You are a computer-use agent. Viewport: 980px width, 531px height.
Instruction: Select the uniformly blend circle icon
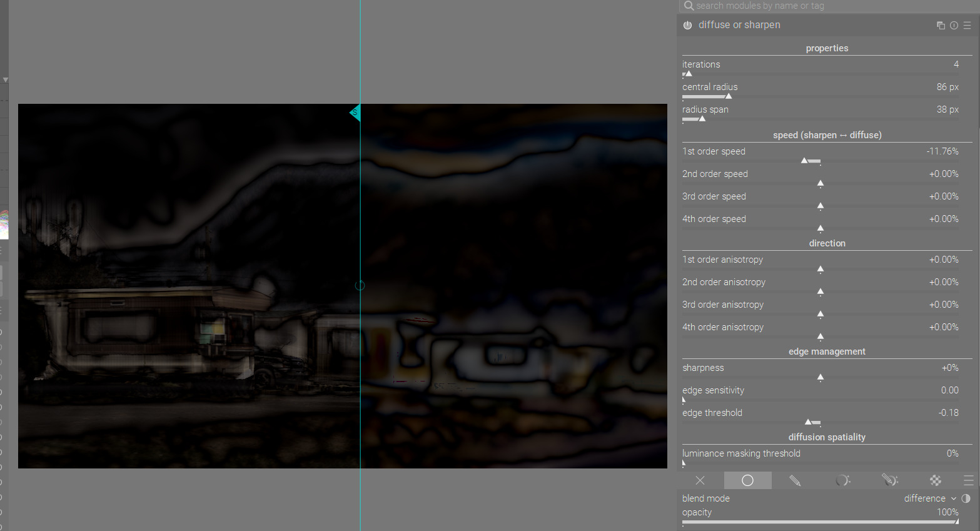[x=747, y=480]
